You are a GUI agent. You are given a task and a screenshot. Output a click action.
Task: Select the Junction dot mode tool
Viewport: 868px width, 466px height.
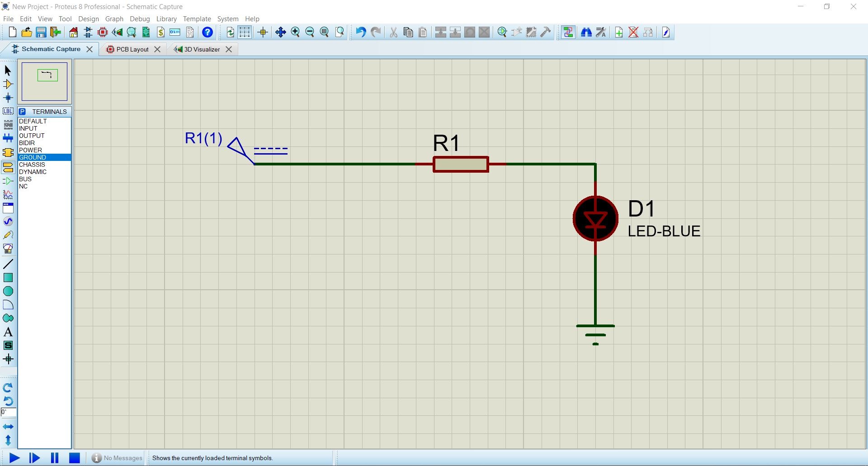(8, 98)
